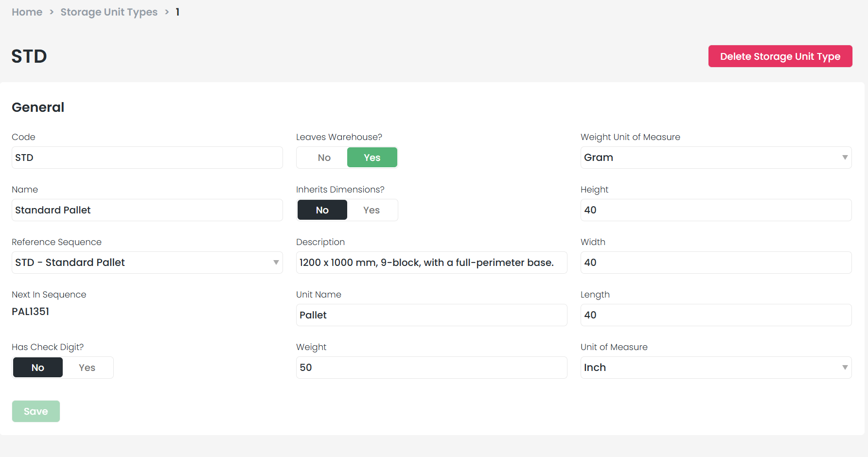Focus the Name field with Standard Pallet

pos(147,210)
